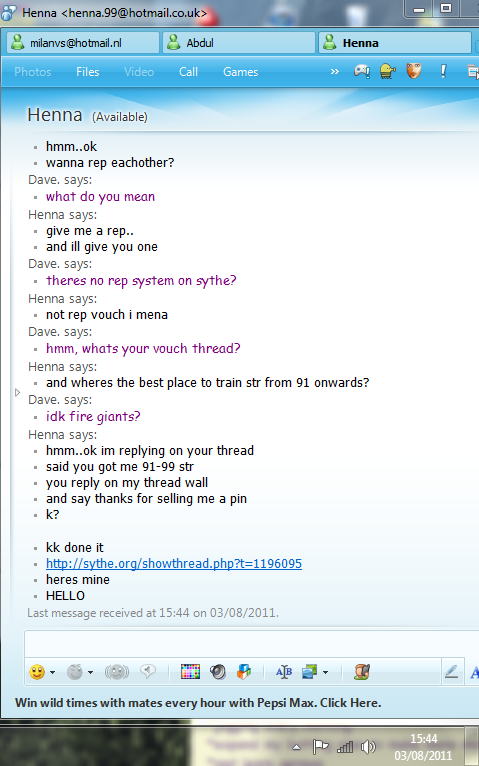Switch to the milanvs@hotmail.nl conversation tab
The image size is (479, 766).
coord(83,43)
